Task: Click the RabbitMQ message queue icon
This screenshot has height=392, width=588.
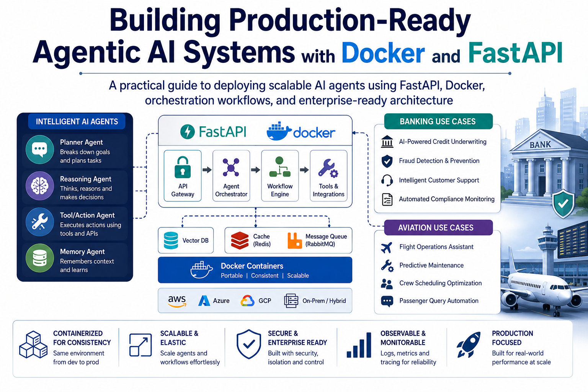Action: click(x=295, y=241)
